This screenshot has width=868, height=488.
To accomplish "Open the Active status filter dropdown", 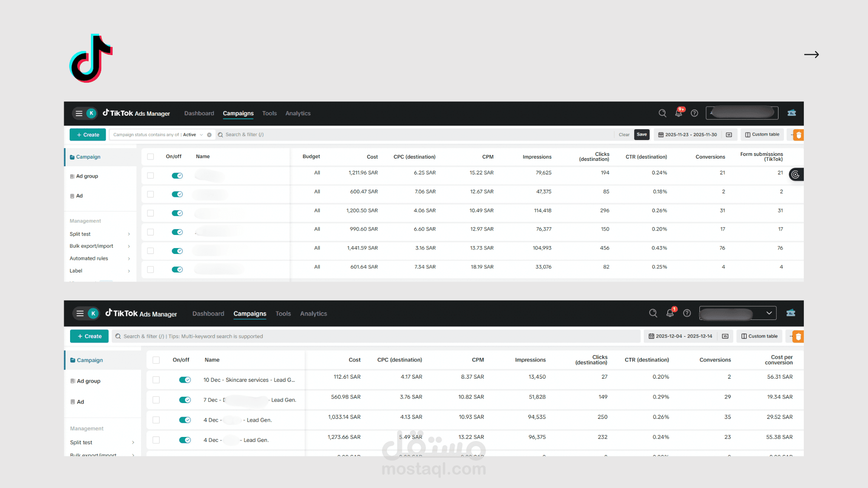I will pyautogui.click(x=201, y=135).
